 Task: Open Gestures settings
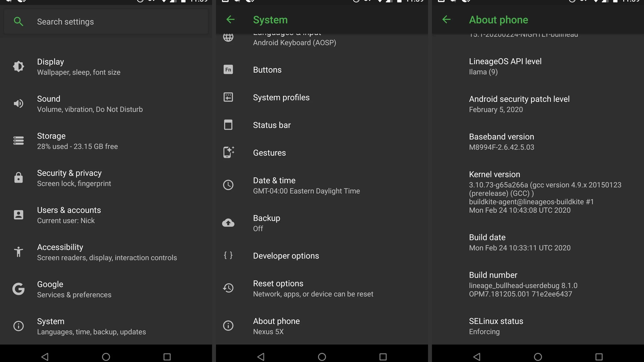pos(322,153)
